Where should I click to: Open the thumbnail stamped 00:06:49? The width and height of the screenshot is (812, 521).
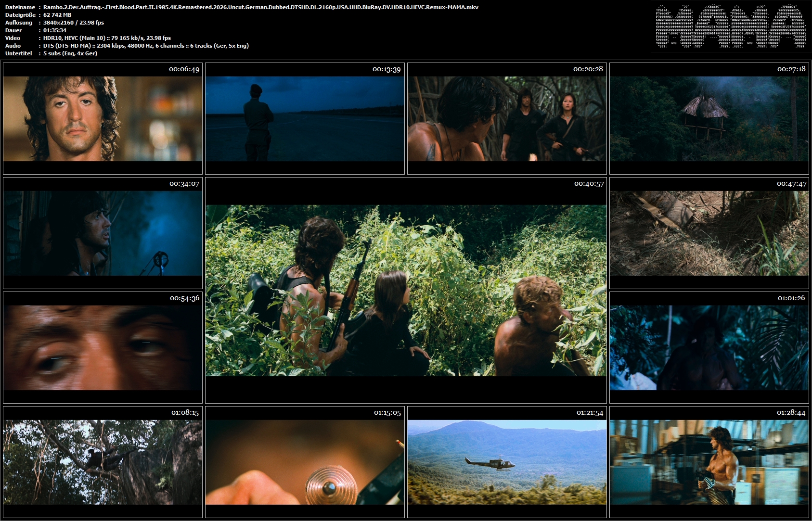(103, 118)
